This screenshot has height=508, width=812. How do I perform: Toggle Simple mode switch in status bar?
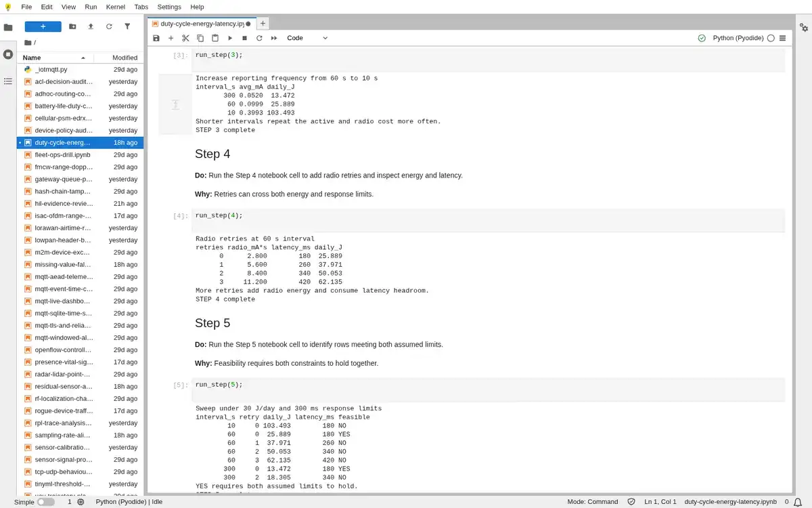(x=45, y=502)
